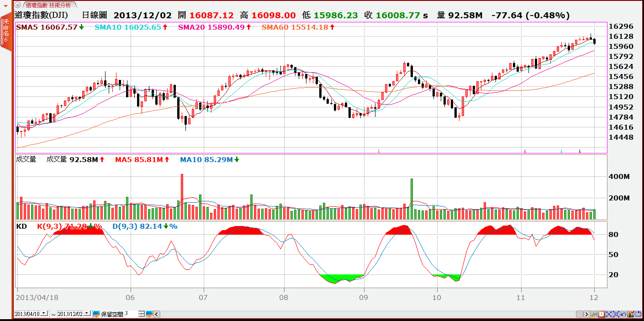This screenshot has height=321, width=644.
Task: Click the MA5 85.81M volume label
Action: 139,159
